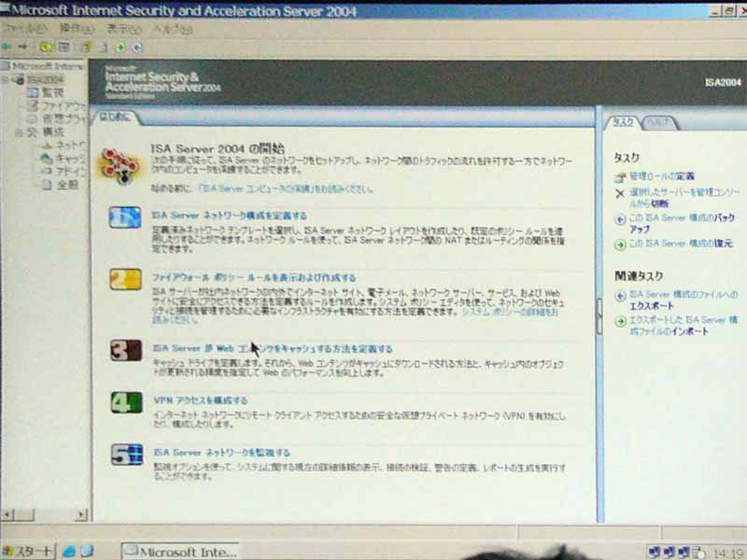Click the import configuration (インポート) task
The image size is (747, 560).
[684, 326]
